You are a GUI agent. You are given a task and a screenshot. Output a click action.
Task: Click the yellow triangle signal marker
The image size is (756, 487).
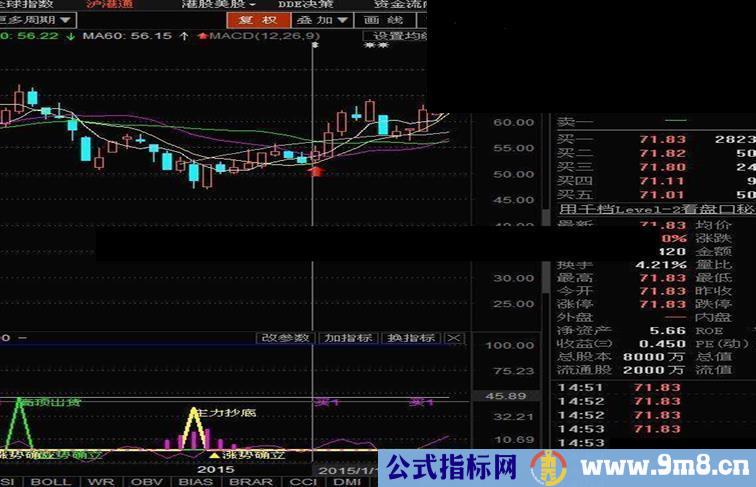[214, 455]
